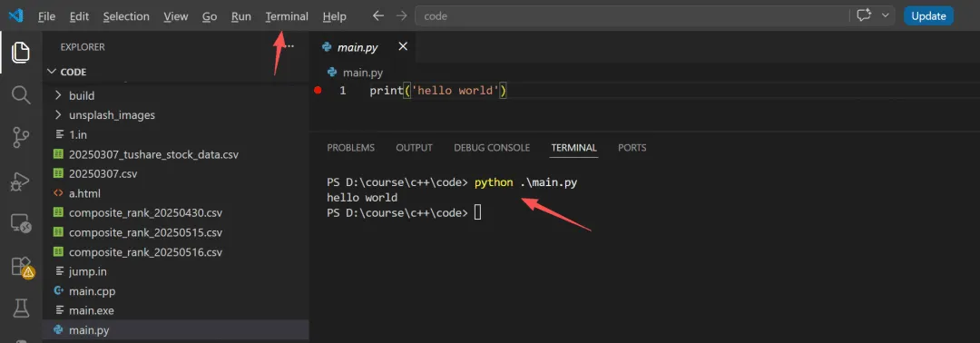The height and width of the screenshot is (343, 980).
Task: Open the 1.in file
Action: 176,134
